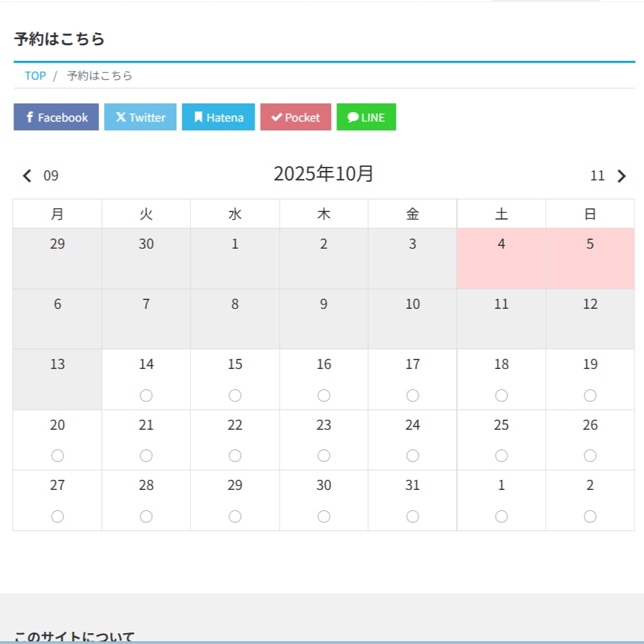The height and width of the screenshot is (644, 644).
Task: Click the 月 weekday header
Action: coord(57,214)
